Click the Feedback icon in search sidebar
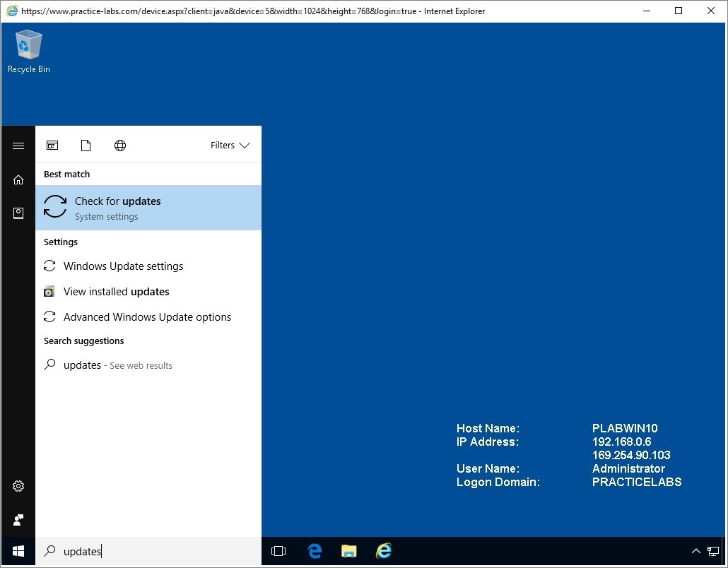The width and height of the screenshot is (728, 568). tap(18, 520)
